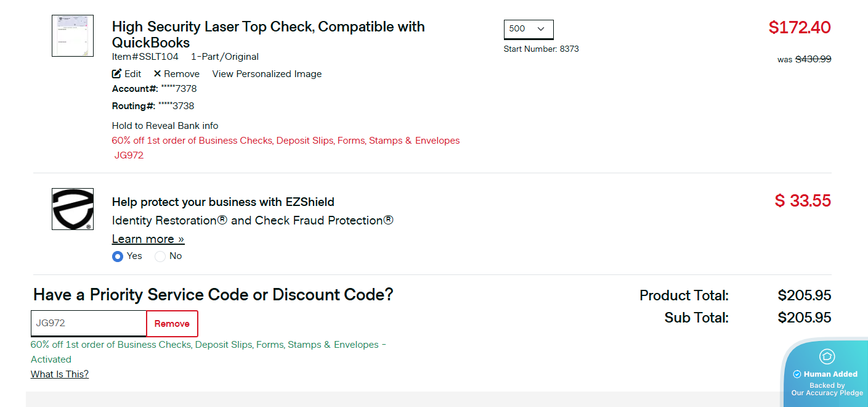Click the Human Added badge icon
This screenshot has height=407, width=868.
pos(826,356)
